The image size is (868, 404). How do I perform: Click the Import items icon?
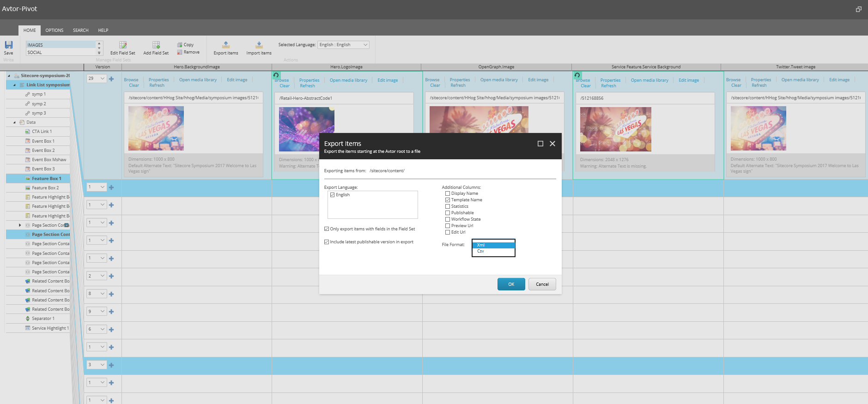(259, 45)
